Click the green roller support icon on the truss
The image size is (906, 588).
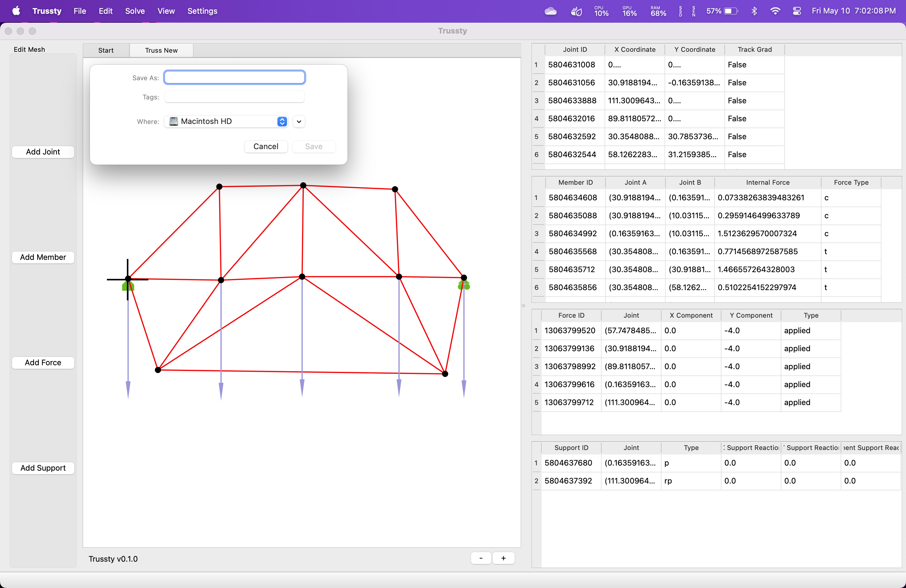(464, 285)
